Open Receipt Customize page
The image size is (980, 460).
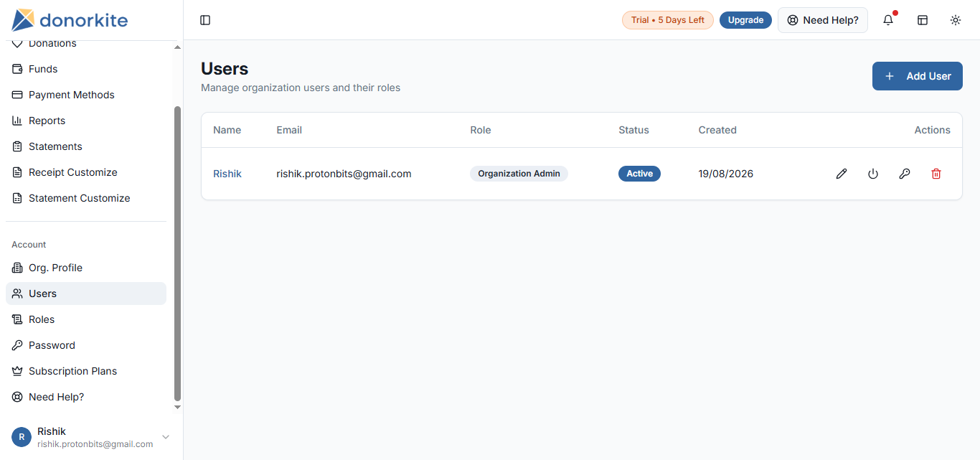86,172
